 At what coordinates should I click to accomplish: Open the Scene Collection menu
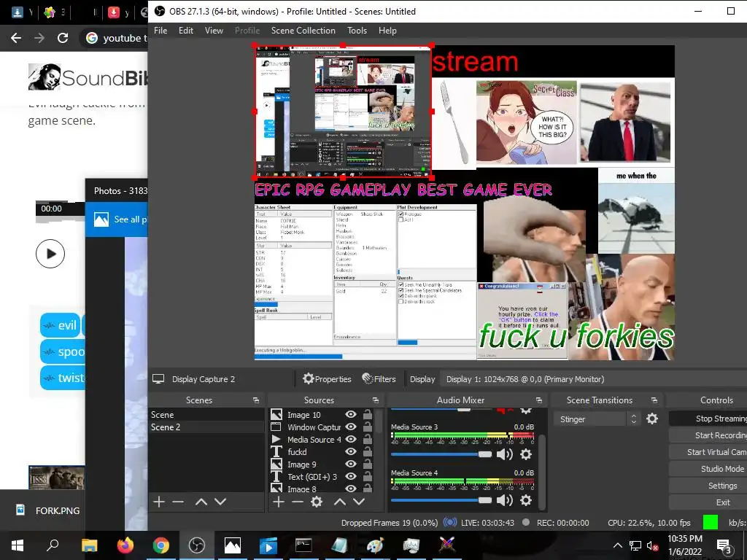coord(303,31)
